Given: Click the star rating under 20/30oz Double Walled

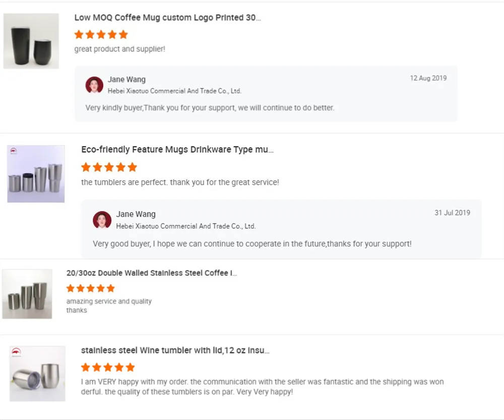Looking at the screenshot, I should (91, 289).
